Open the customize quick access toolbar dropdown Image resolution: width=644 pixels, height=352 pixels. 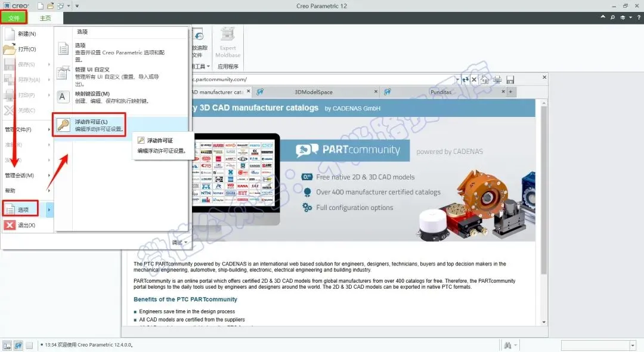pyautogui.click(x=77, y=6)
